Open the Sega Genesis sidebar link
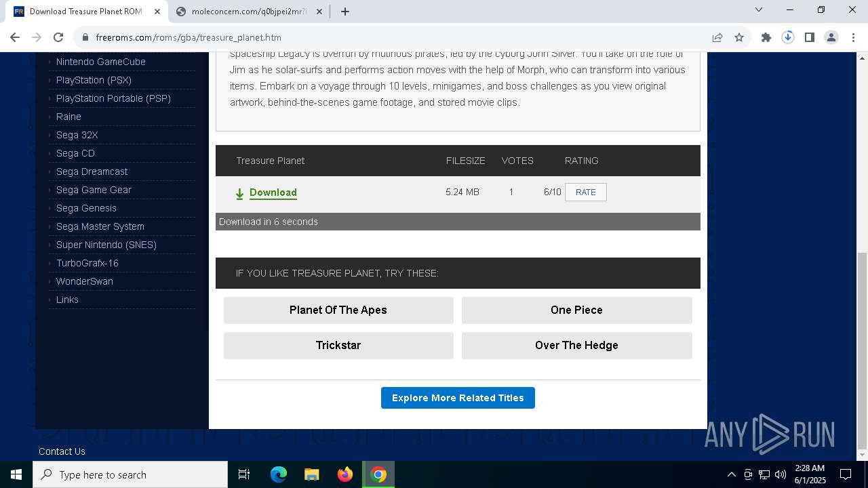Image resolution: width=868 pixels, height=488 pixels. [x=86, y=208]
